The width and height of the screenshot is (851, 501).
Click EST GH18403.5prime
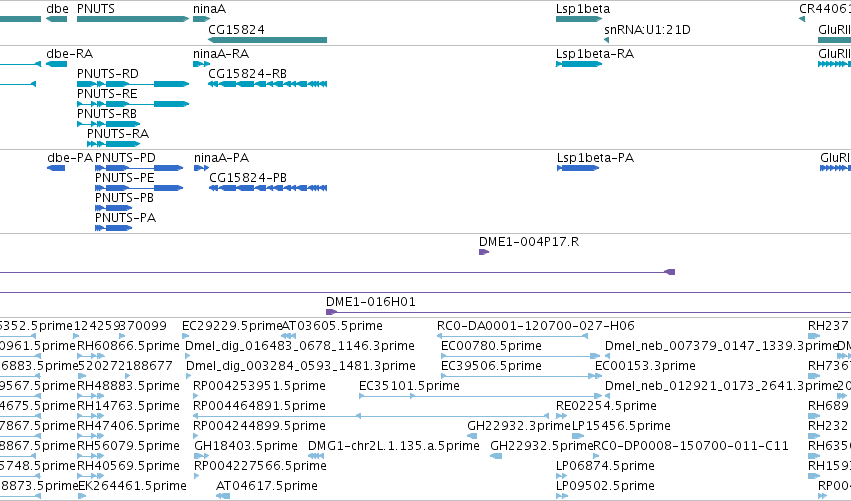246,446
